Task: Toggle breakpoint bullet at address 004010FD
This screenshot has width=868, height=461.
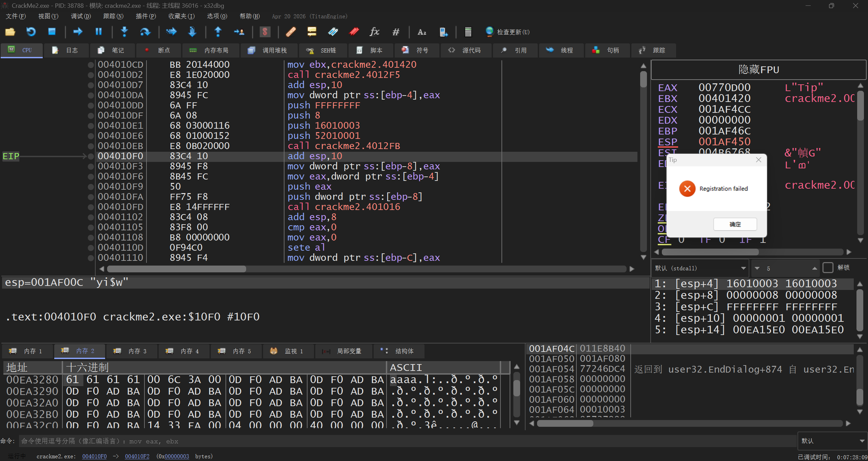Action: click(x=91, y=207)
